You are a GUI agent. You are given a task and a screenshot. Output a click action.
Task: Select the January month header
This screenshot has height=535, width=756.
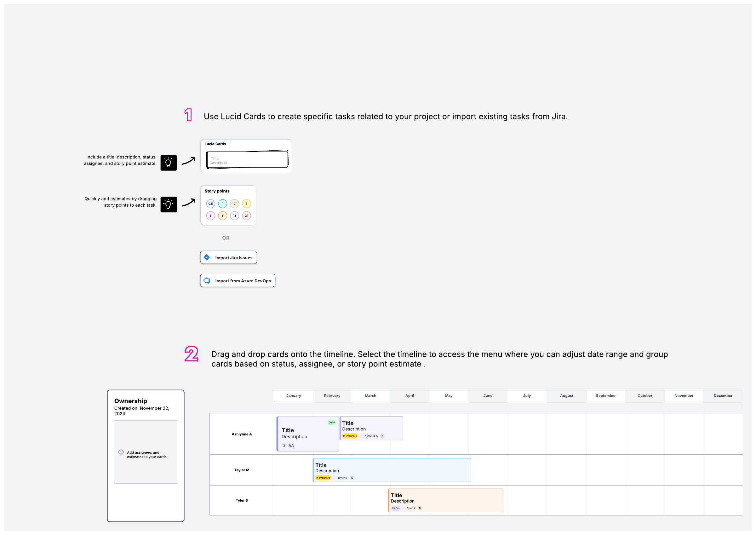(x=294, y=396)
